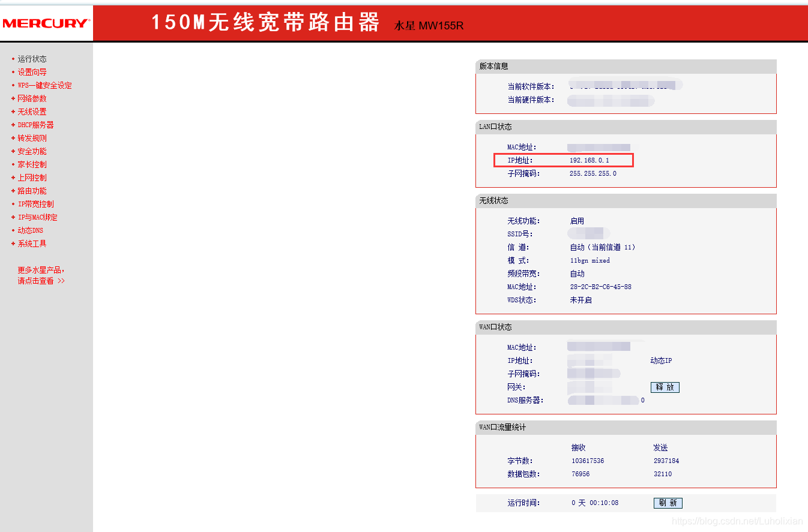Open WPS一键安全设定 in sidebar

point(44,85)
